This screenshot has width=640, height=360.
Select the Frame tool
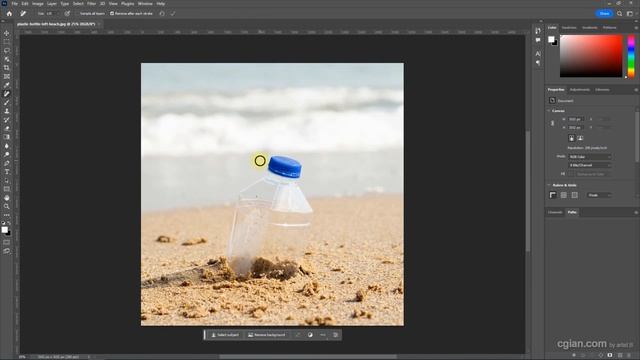pyautogui.click(x=7, y=76)
